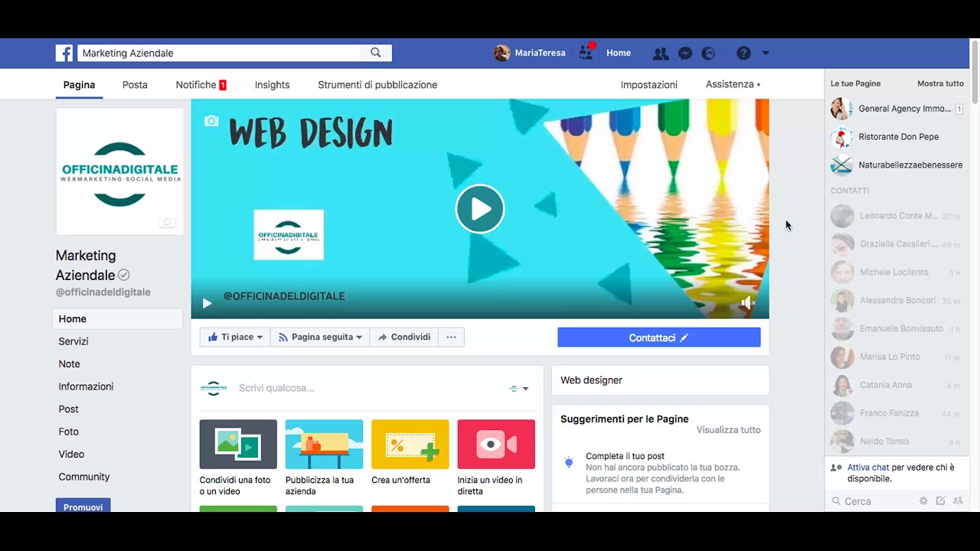
Task: Open chat with Leonardo Conte
Action: [x=897, y=216]
